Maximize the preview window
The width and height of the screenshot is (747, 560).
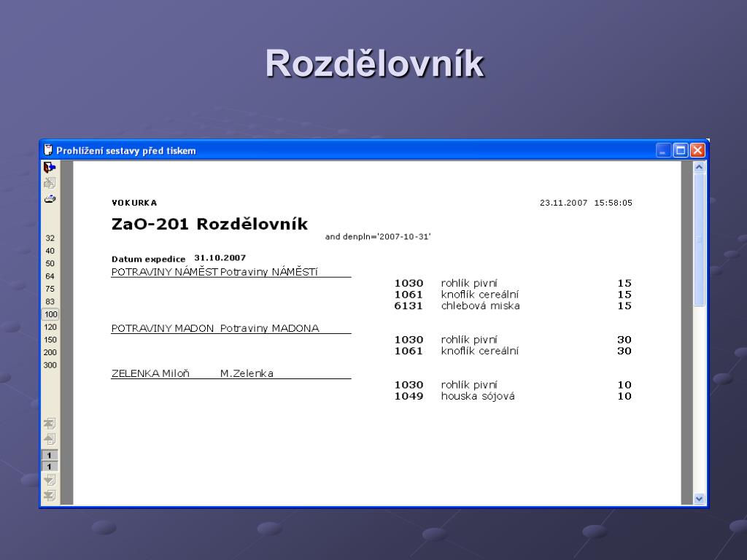[681, 150]
